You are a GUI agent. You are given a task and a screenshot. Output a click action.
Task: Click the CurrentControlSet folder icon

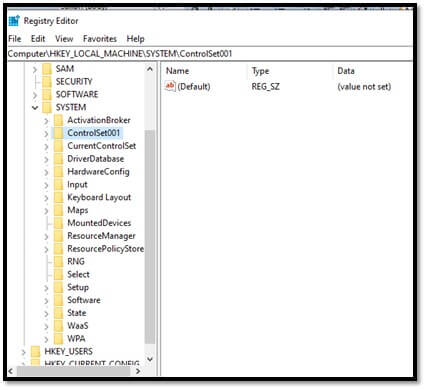(x=59, y=146)
